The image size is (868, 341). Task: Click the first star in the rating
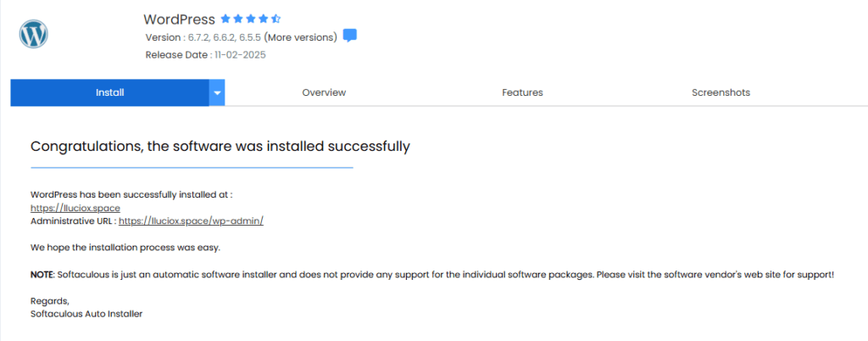225,18
